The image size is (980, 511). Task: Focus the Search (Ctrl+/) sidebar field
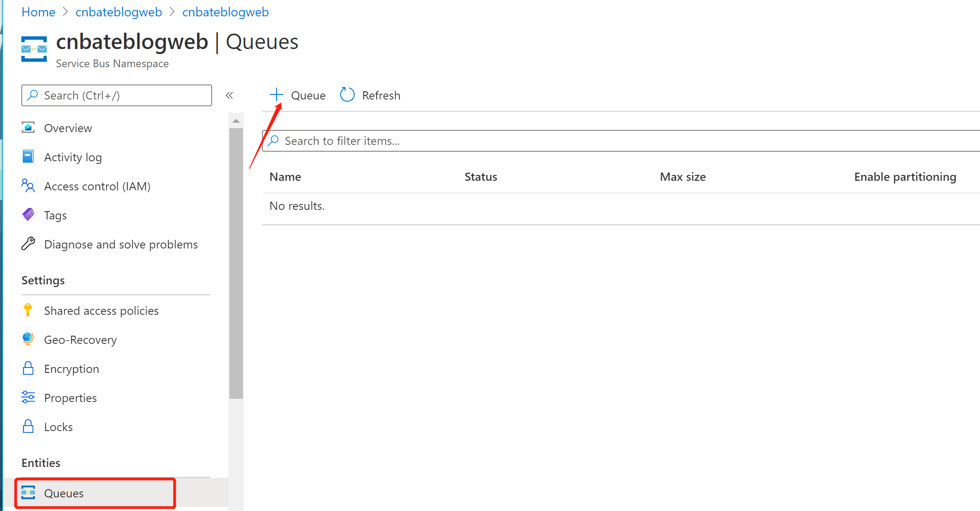117,95
